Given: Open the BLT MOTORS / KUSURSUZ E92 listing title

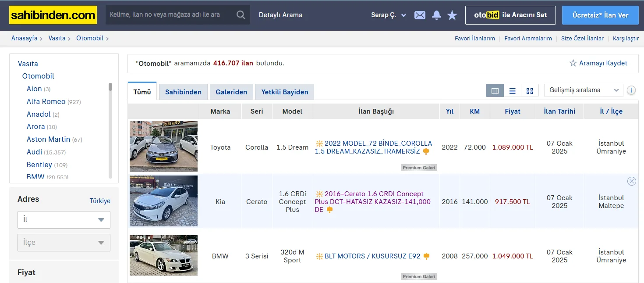Looking at the screenshot, I should (372, 256).
